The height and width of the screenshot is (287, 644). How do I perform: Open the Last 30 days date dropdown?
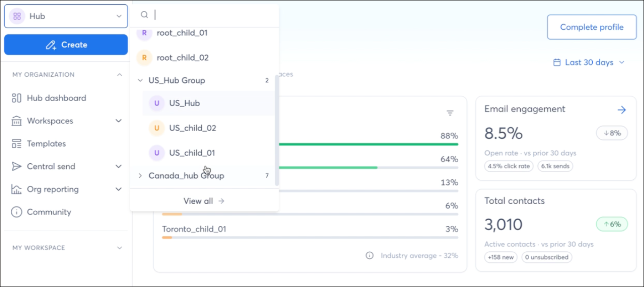(588, 62)
